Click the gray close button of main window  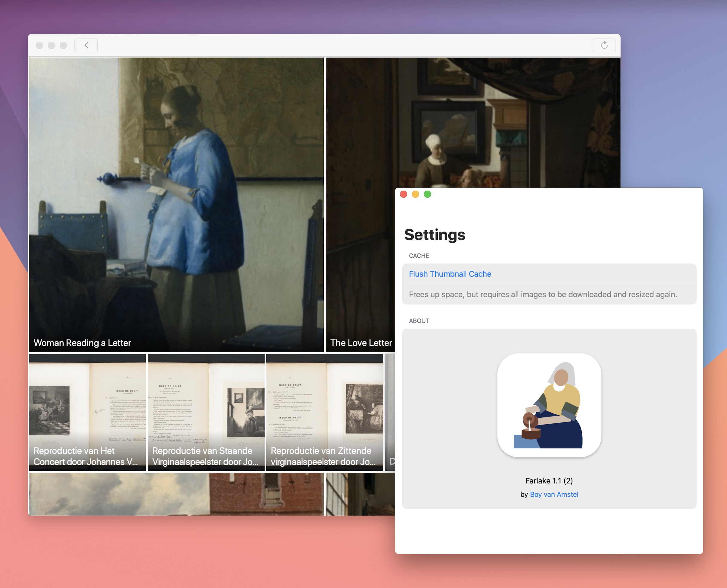[x=39, y=45]
